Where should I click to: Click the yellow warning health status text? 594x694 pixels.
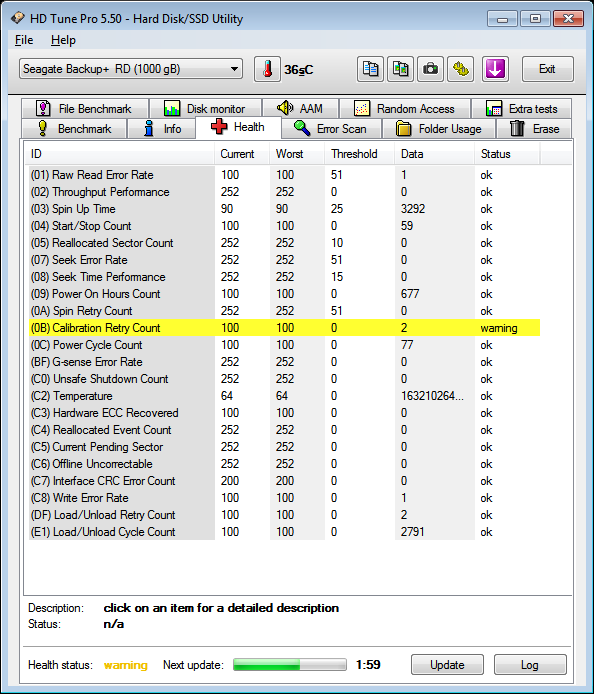[125, 665]
